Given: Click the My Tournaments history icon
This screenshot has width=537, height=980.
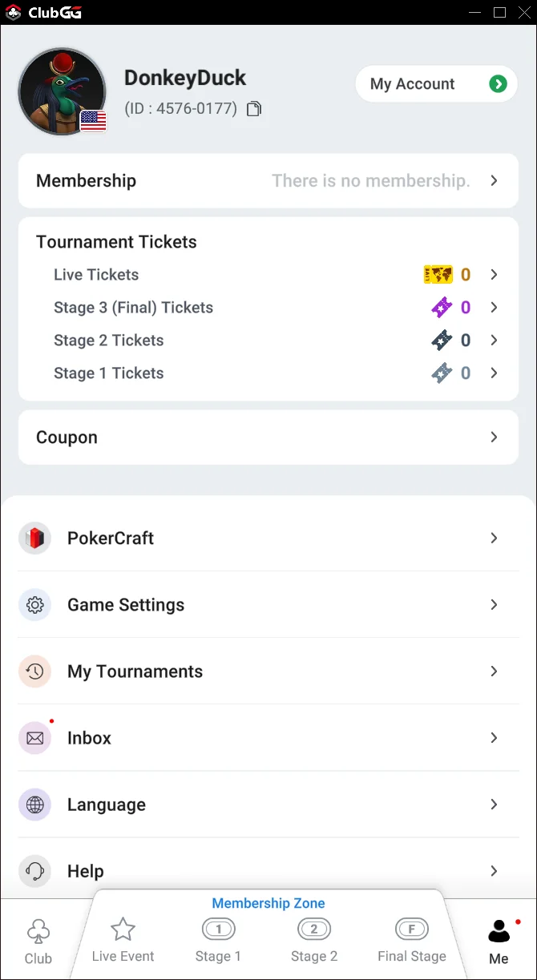Looking at the screenshot, I should tap(34, 671).
